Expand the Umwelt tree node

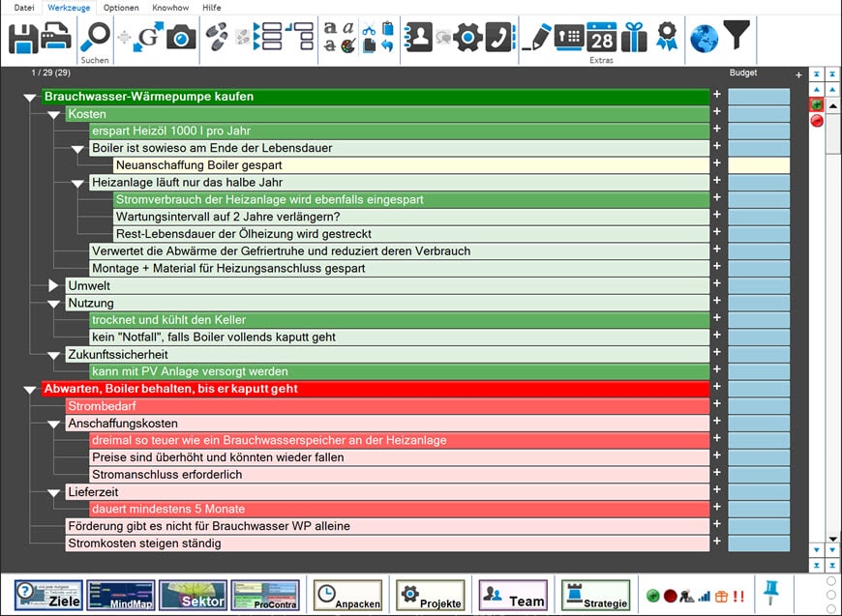point(54,286)
